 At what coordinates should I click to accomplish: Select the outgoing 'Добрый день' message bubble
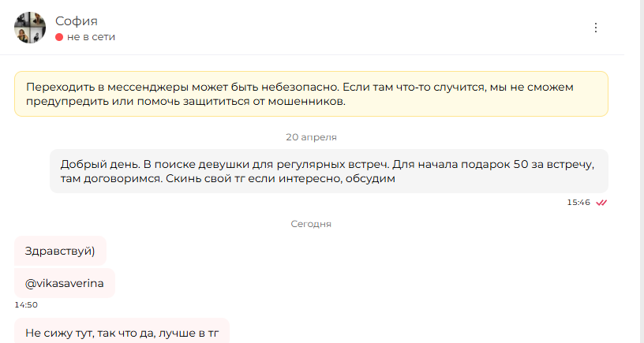pyautogui.click(x=328, y=171)
